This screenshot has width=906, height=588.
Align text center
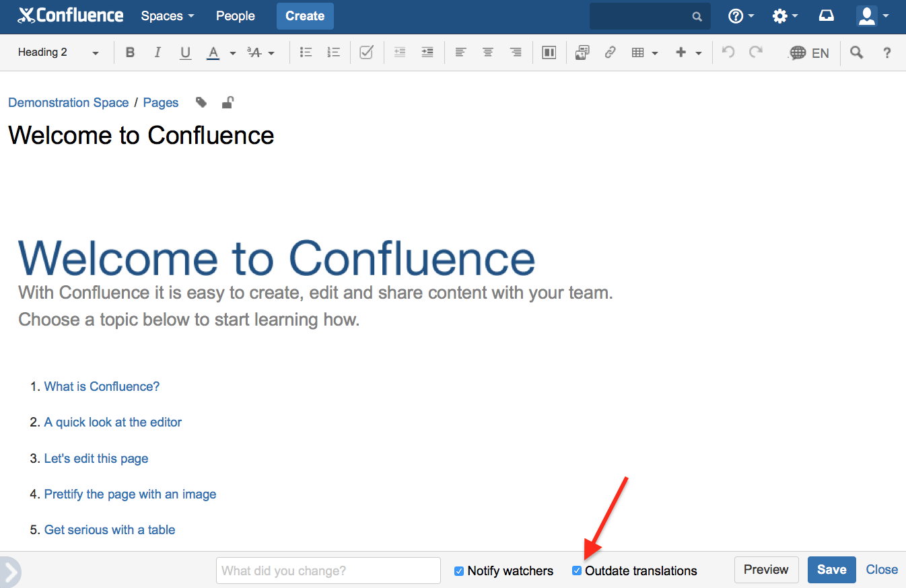[x=488, y=52]
